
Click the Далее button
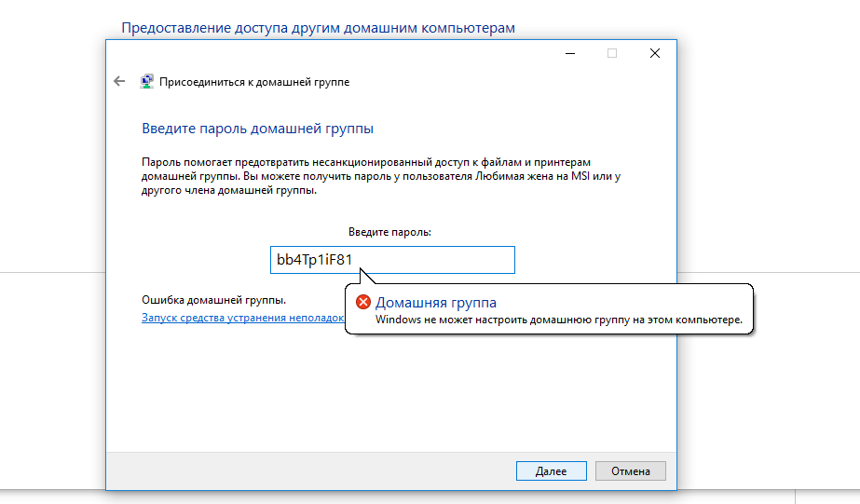[x=552, y=471]
